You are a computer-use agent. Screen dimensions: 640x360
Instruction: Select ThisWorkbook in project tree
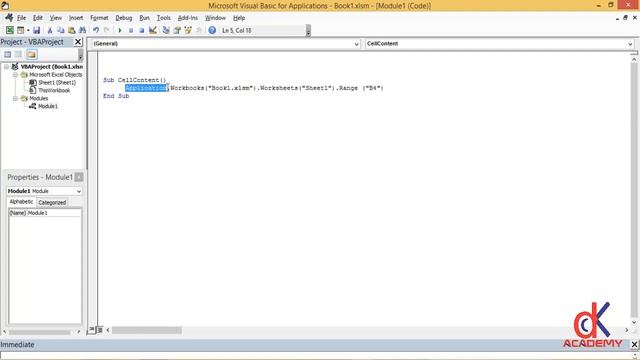pos(54,91)
